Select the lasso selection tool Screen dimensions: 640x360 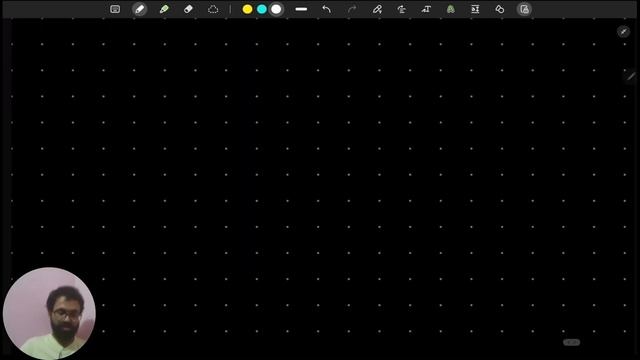213,9
